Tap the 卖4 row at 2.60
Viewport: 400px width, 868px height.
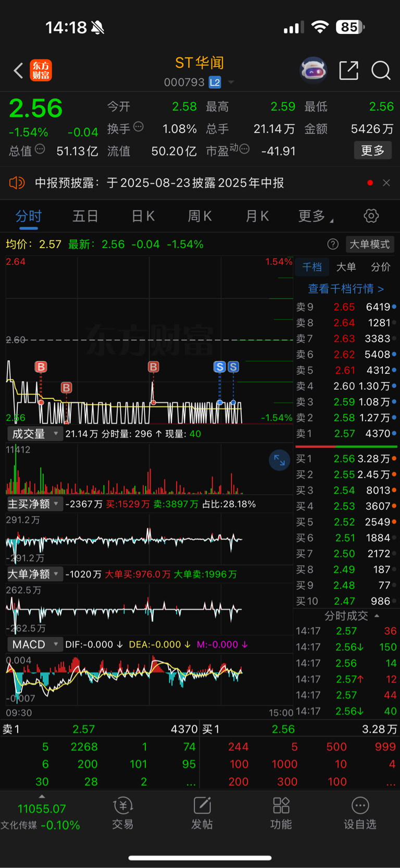(346, 386)
